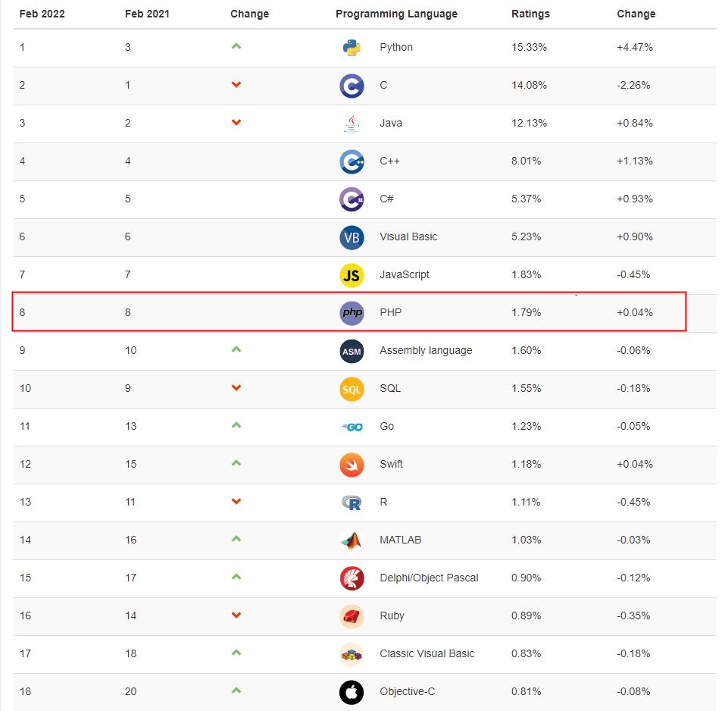Click the green up arrow for Python

236,46
